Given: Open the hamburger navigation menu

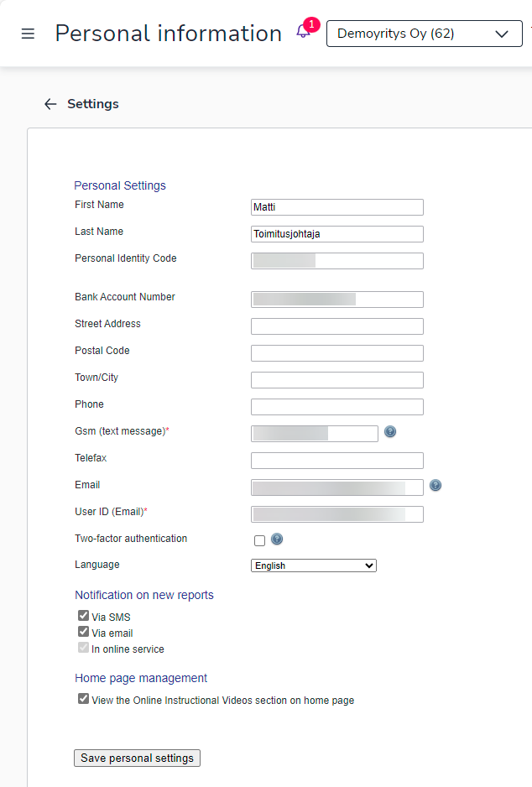Looking at the screenshot, I should coord(28,34).
